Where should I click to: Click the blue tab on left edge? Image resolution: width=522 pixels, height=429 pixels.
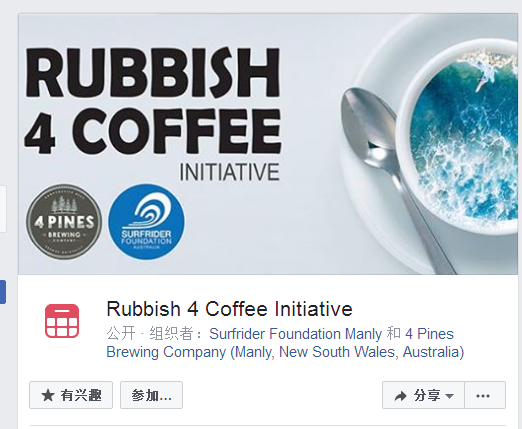pos(3,292)
